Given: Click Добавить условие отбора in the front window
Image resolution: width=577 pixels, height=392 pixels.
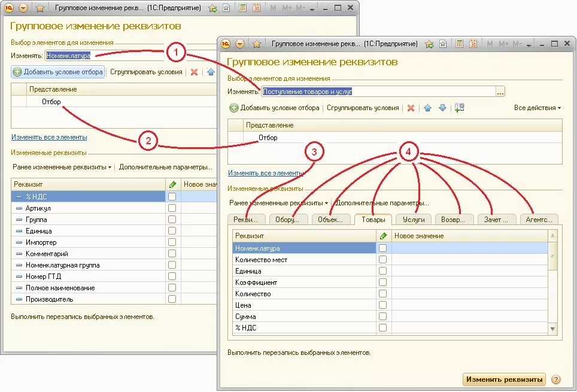Looking at the screenshot, I should click(275, 108).
